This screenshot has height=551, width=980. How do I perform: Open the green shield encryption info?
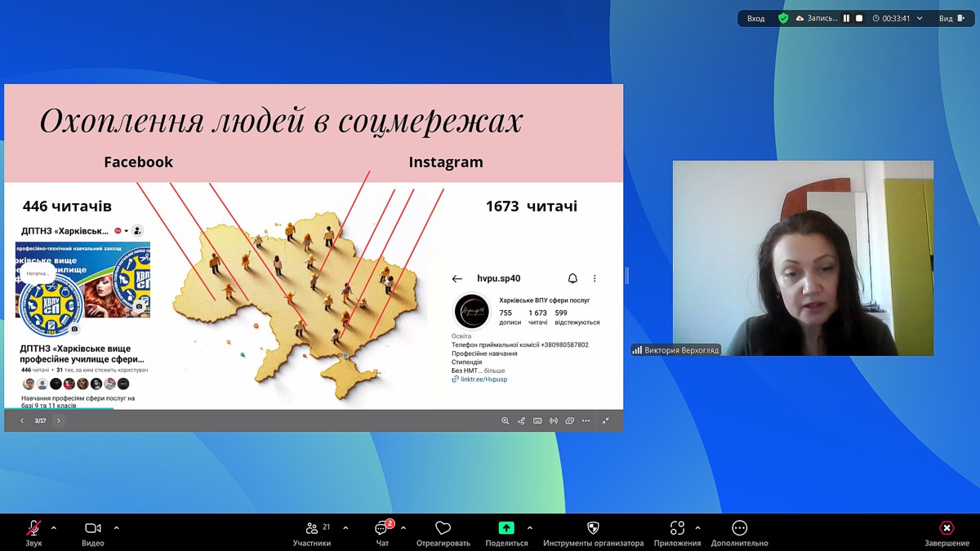tap(783, 18)
